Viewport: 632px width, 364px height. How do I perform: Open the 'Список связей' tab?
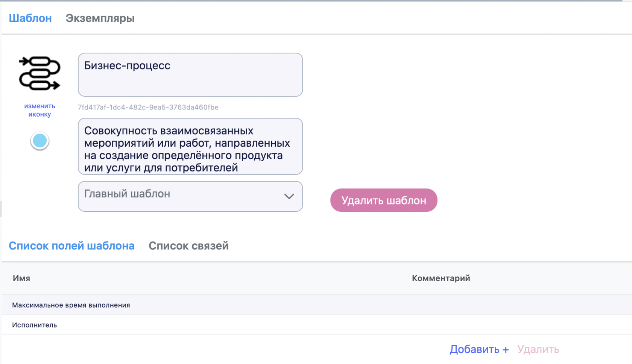[188, 246]
